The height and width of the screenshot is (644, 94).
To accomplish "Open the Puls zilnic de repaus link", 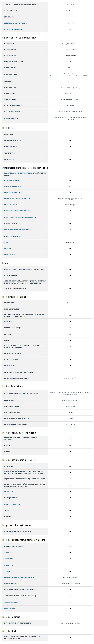I will click(x=12, y=180).
